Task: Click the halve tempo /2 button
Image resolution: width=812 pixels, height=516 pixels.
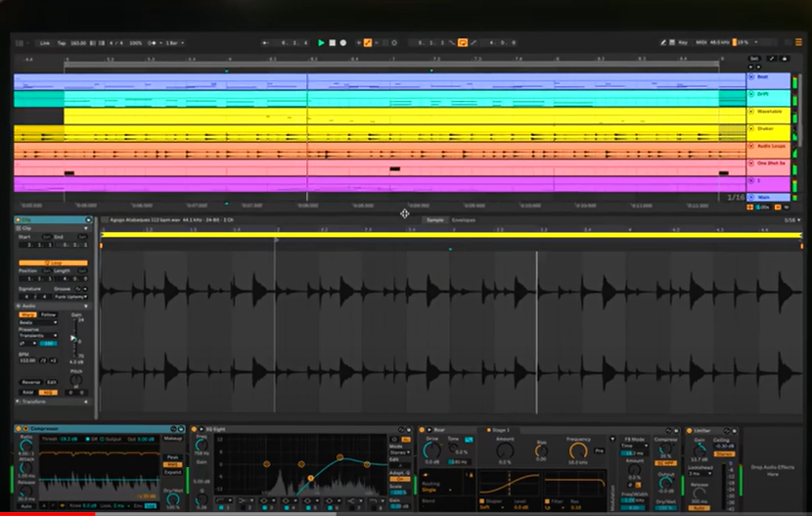Action: point(43,360)
